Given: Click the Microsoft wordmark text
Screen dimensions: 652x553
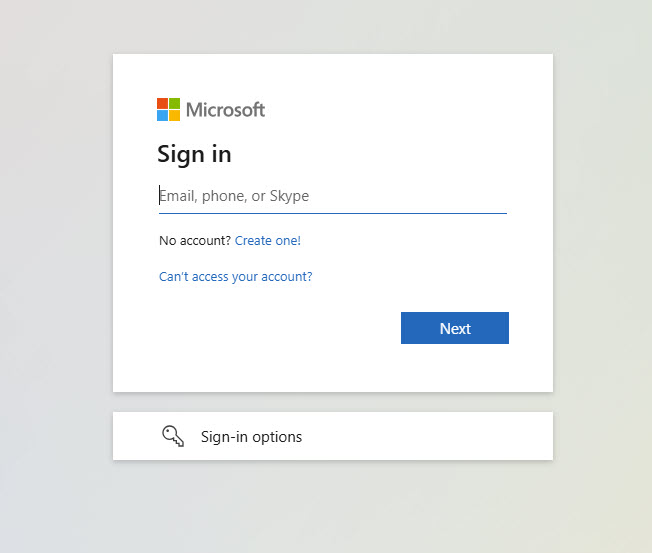Looking at the screenshot, I should [x=225, y=110].
